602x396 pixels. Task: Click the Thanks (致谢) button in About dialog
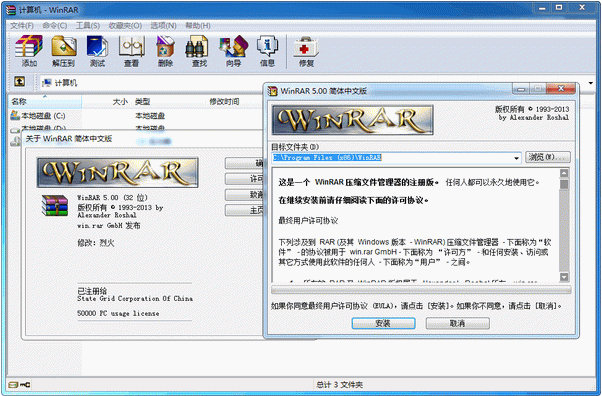[x=244, y=194]
